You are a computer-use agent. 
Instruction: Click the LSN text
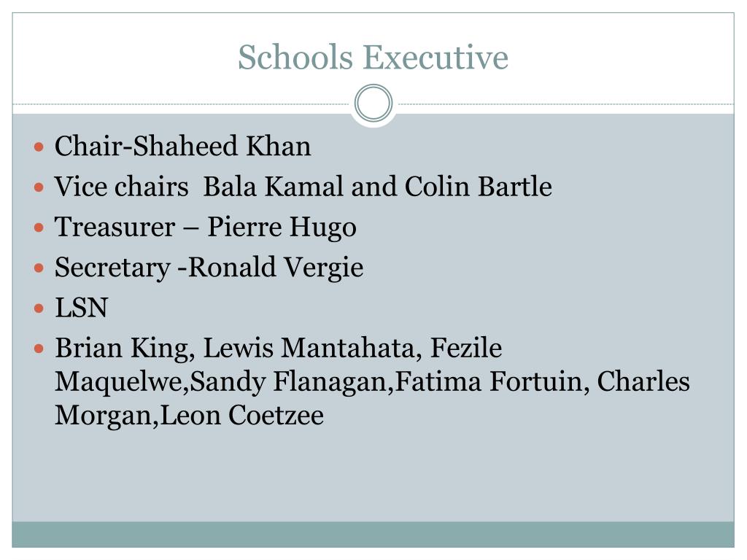(x=82, y=308)
